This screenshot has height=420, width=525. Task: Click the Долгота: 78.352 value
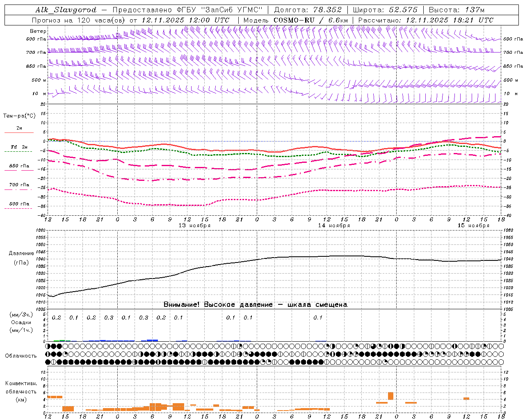point(307,10)
